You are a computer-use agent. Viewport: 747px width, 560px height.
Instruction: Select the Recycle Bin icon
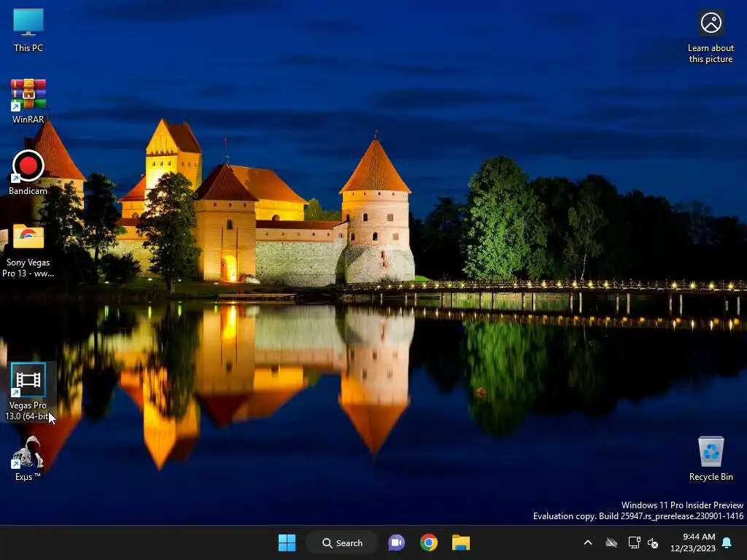click(x=711, y=458)
